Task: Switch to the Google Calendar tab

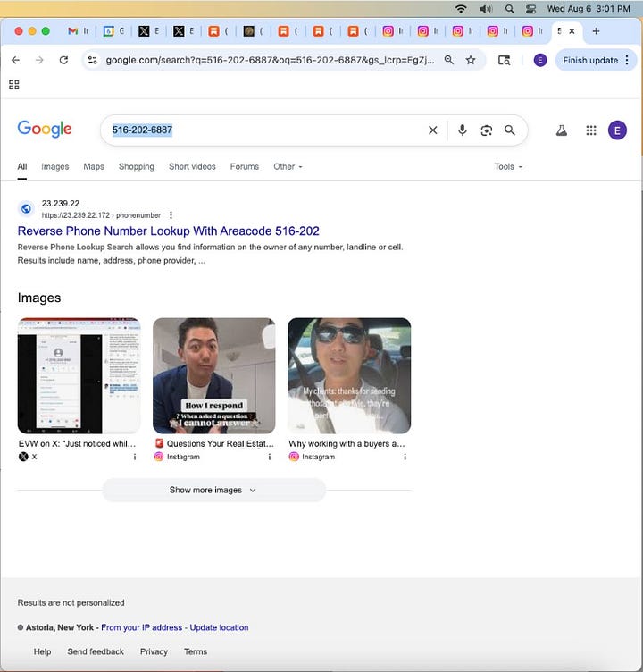Action: (x=114, y=31)
